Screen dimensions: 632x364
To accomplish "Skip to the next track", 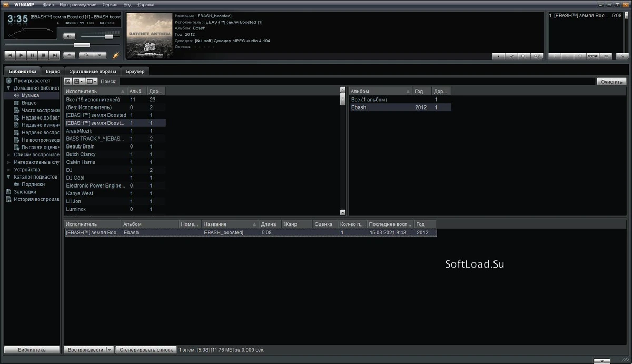I will [54, 55].
